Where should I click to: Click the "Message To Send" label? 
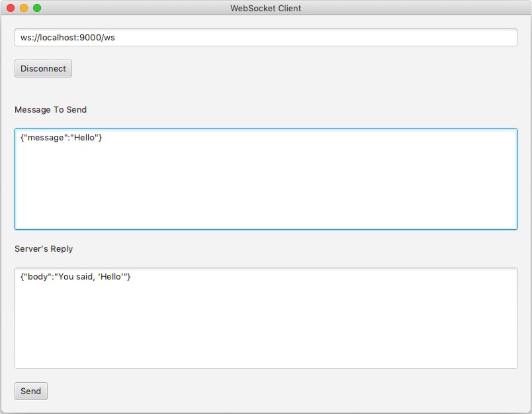tap(50, 110)
